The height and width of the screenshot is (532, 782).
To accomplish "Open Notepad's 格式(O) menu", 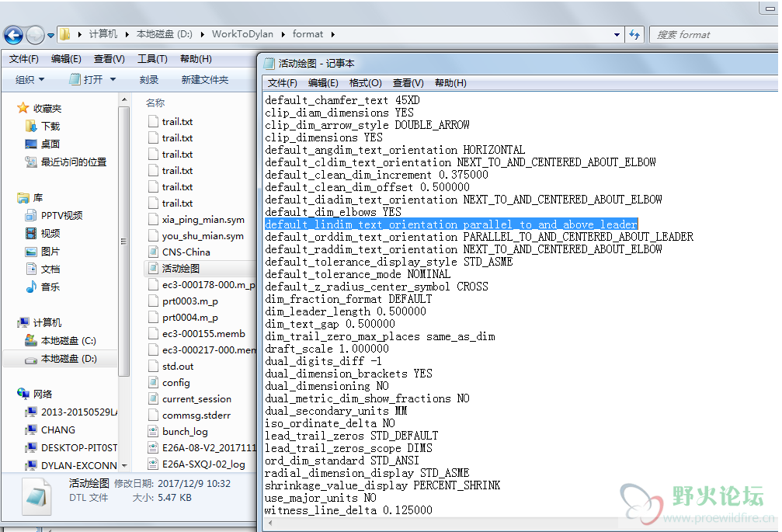I will pos(365,83).
